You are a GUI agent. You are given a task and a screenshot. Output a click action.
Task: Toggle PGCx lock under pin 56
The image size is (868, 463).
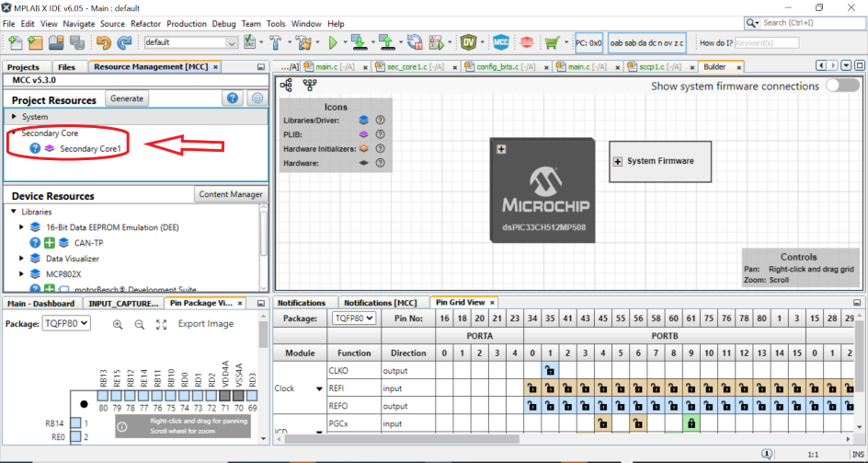coord(638,423)
